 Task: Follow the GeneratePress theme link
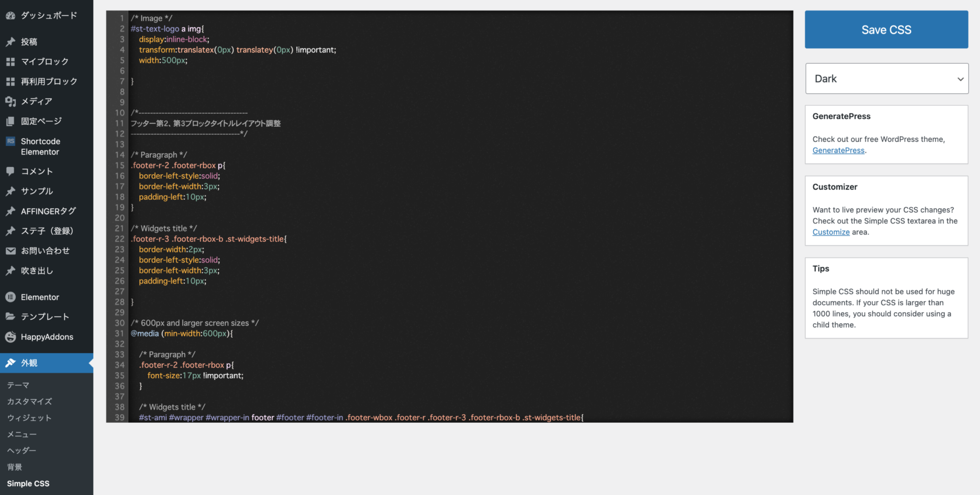point(838,150)
